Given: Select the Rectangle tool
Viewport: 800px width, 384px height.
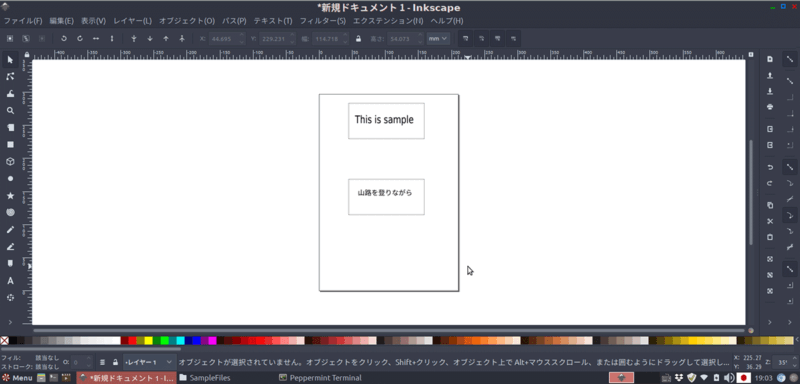Looking at the screenshot, I should (x=10, y=144).
